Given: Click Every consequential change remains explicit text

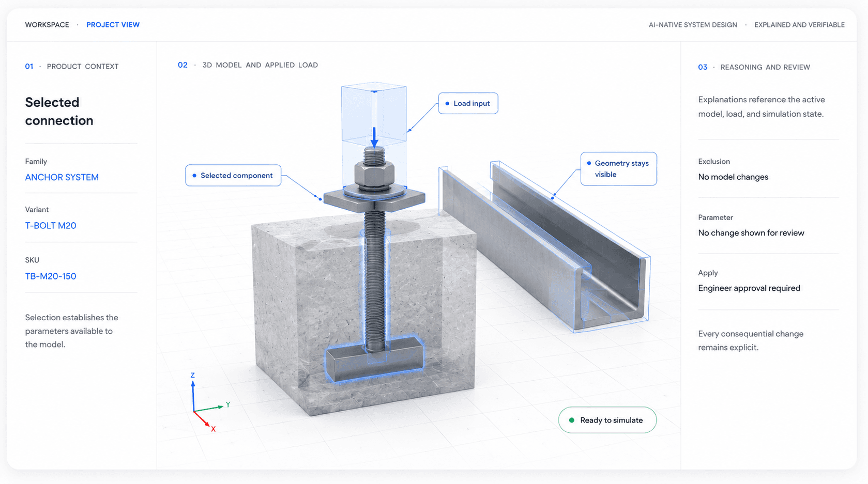Looking at the screenshot, I should point(751,341).
